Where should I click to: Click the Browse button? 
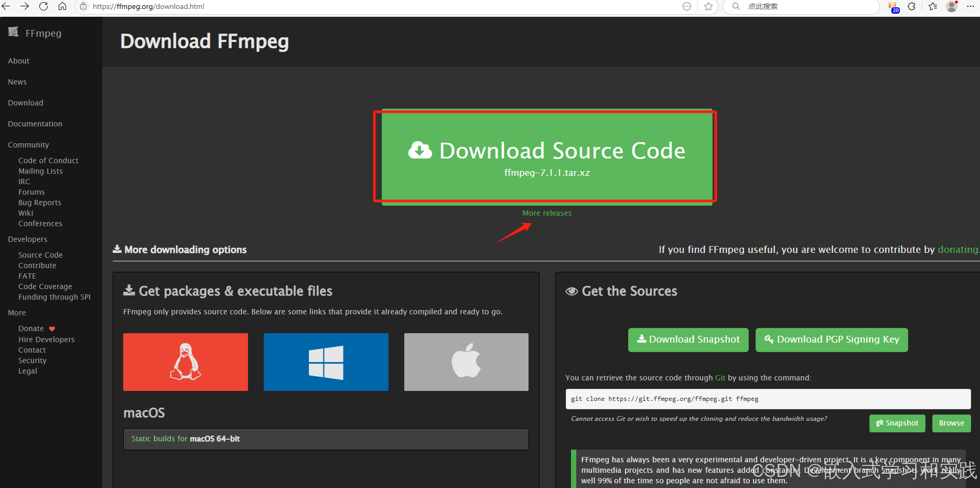[x=952, y=423]
